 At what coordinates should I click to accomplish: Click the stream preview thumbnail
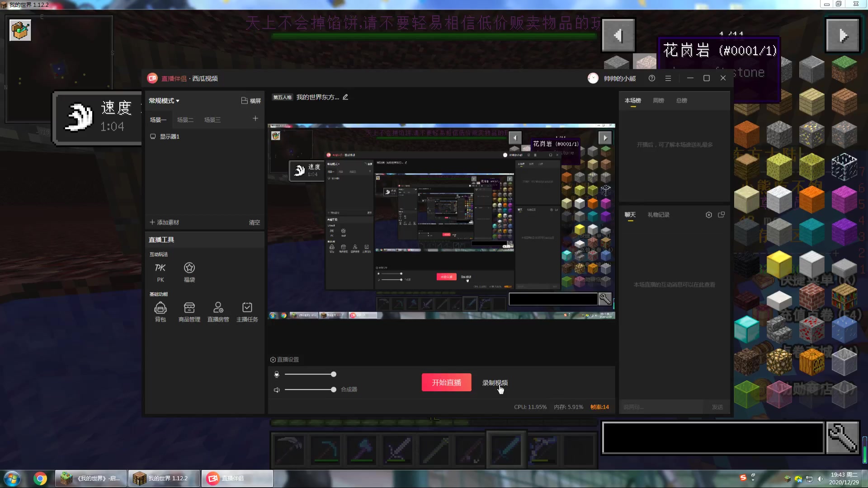tap(441, 221)
